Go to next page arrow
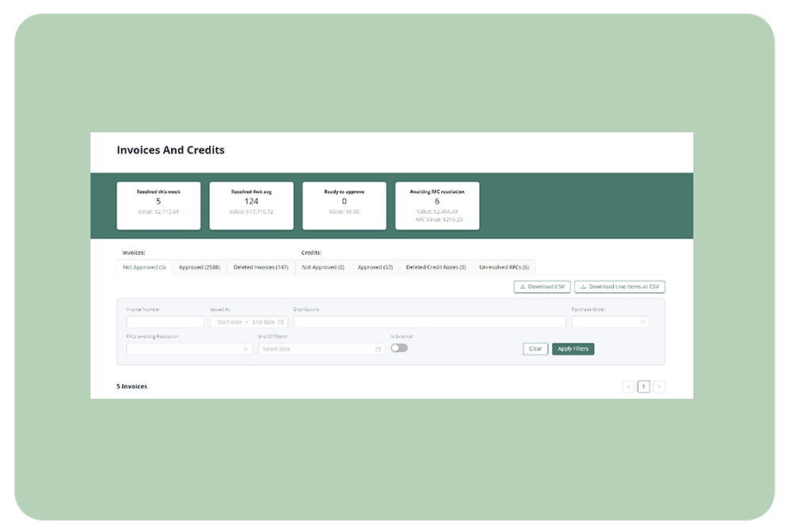This screenshot has height=532, width=792. [x=659, y=386]
